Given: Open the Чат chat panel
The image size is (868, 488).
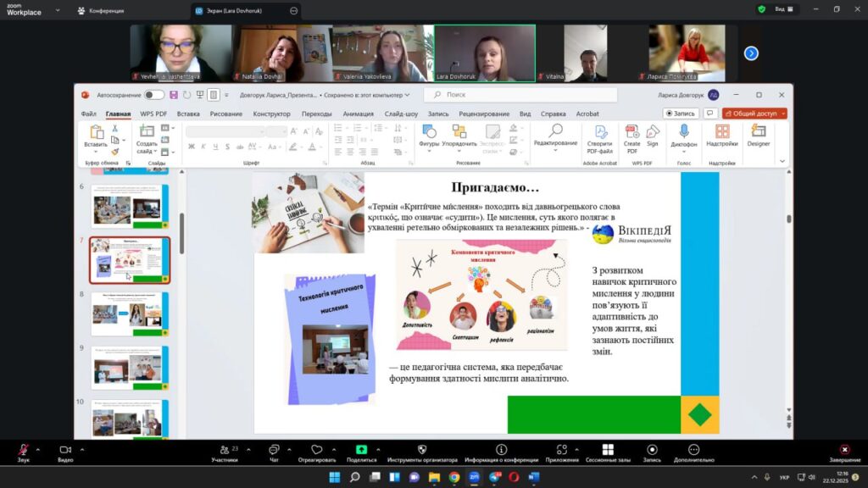Looking at the screenshot, I should pos(274,450).
